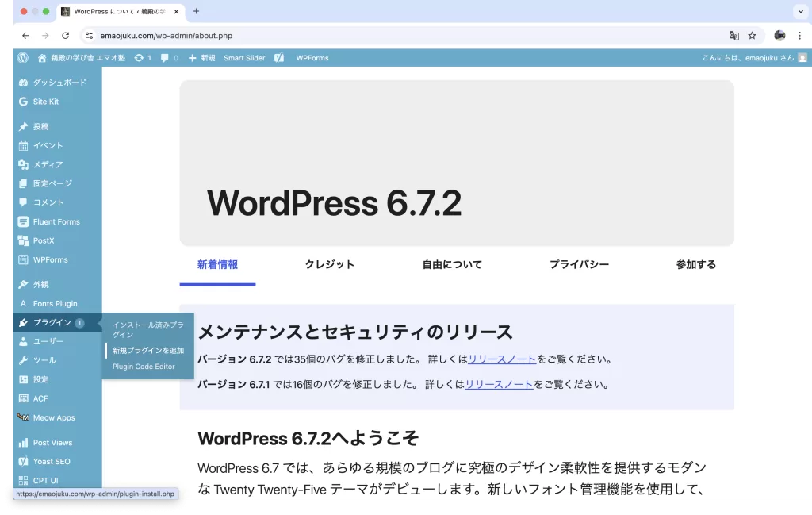Image resolution: width=812 pixels, height=515 pixels.
Task: Switch to the プライバシー tab
Action: (x=579, y=265)
